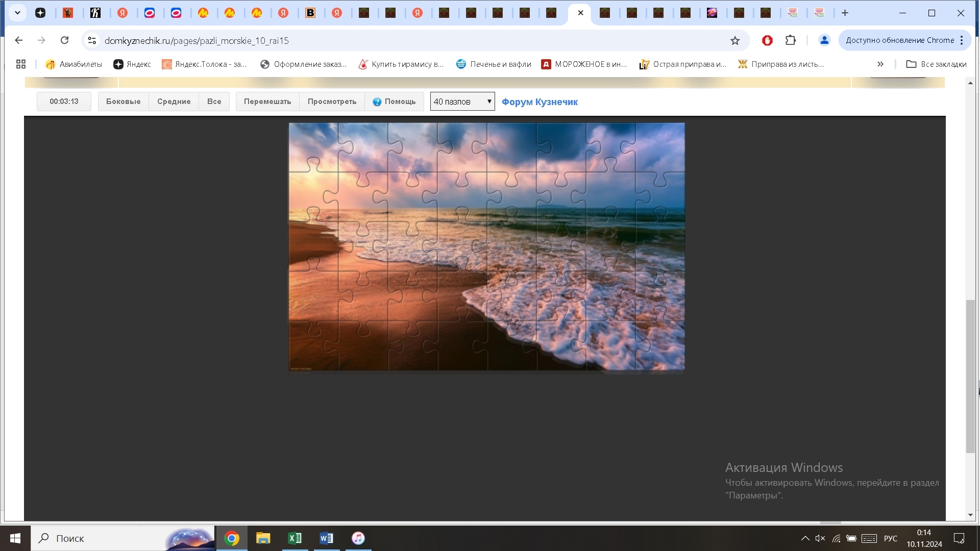Open File Explorer from the taskbar
Image resolution: width=980 pixels, height=551 pixels.
263,538
